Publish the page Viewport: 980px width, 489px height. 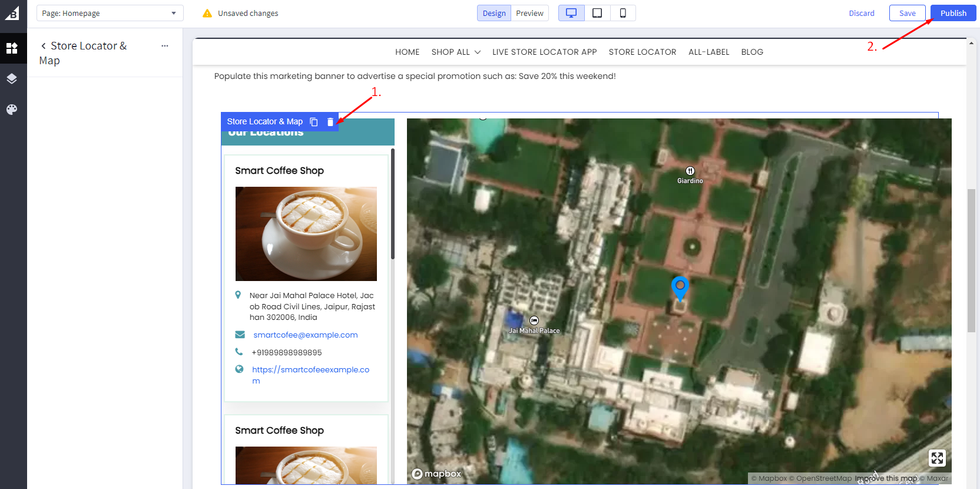pos(953,13)
